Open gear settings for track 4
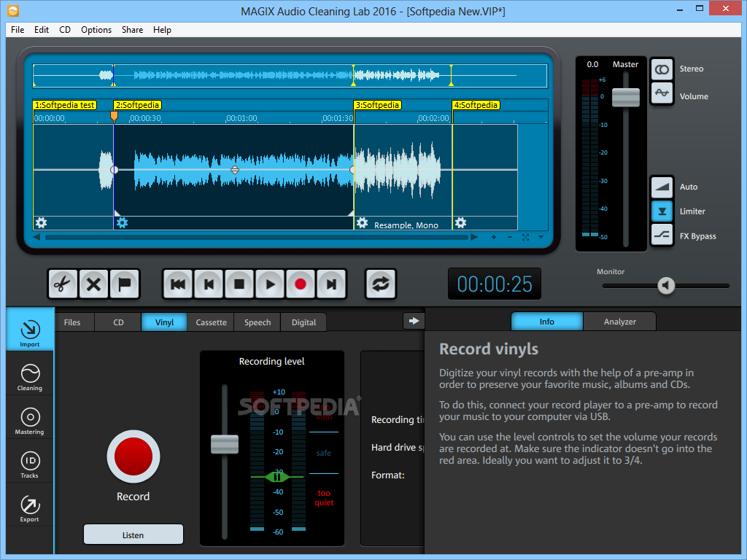The height and width of the screenshot is (560, 747). [460, 222]
